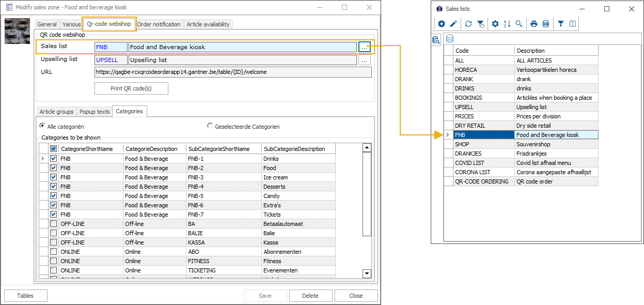Switch to the Article availability tab

tap(209, 24)
